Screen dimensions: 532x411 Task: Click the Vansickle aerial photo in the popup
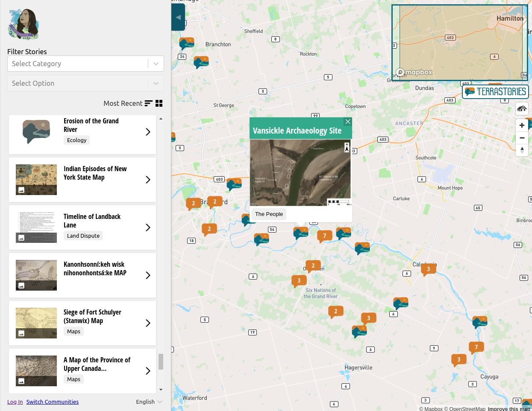[300, 172]
